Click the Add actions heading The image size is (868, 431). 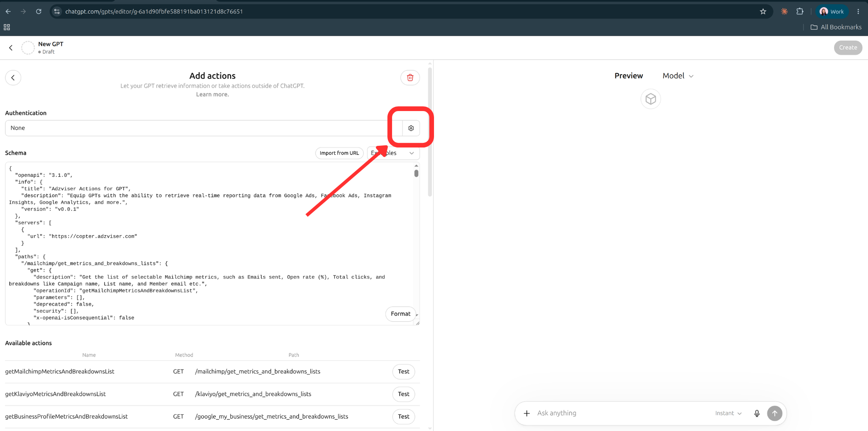tap(212, 76)
